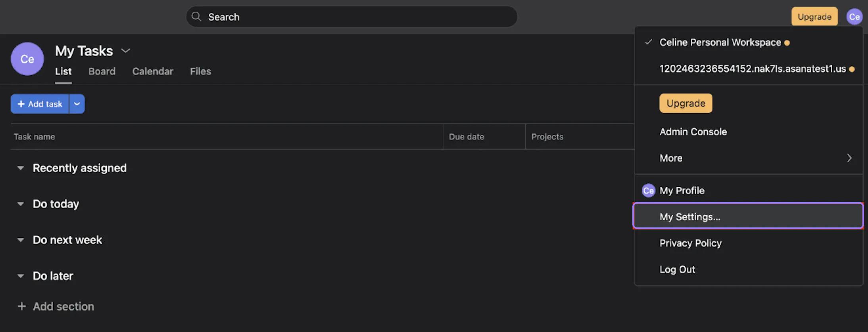Click the orange dot next to workspace URL
The image size is (868, 332).
851,69
